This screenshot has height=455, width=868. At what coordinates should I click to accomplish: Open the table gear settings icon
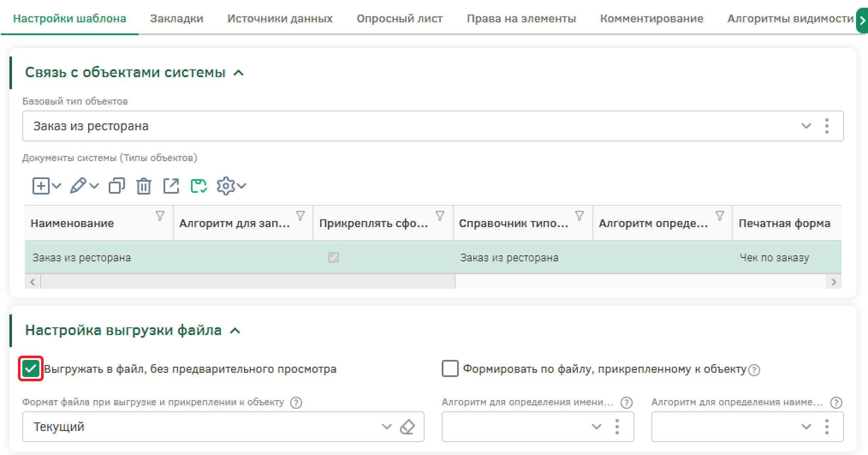(x=226, y=186)
